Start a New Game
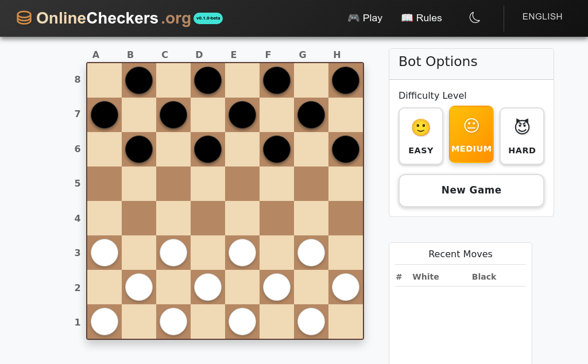The height and width of the screenshot is (364, 588). (471, 190)
